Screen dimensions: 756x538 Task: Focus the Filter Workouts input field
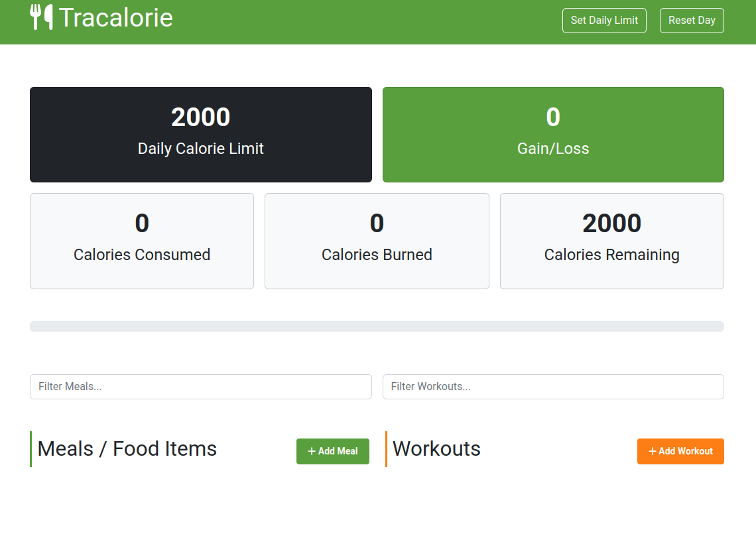click(553, 387)
